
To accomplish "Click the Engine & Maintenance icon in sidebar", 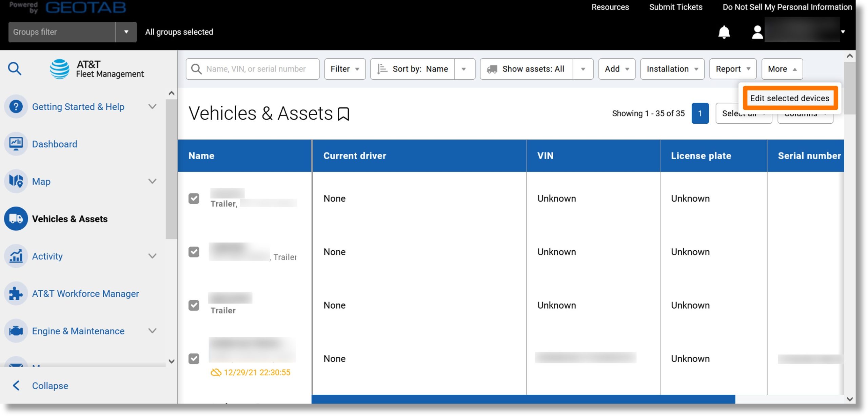I will coord(16,331).
